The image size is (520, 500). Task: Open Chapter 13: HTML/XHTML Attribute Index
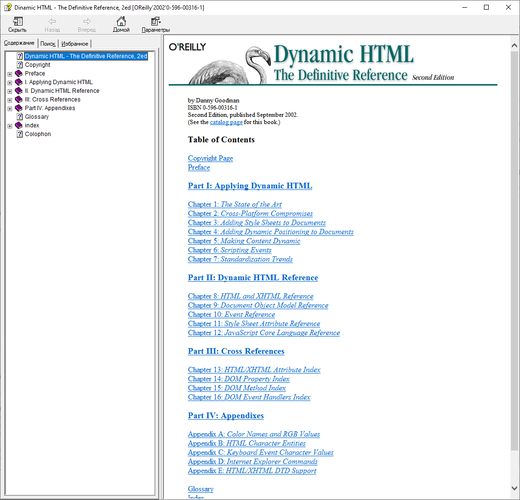(x=254, y=369)
